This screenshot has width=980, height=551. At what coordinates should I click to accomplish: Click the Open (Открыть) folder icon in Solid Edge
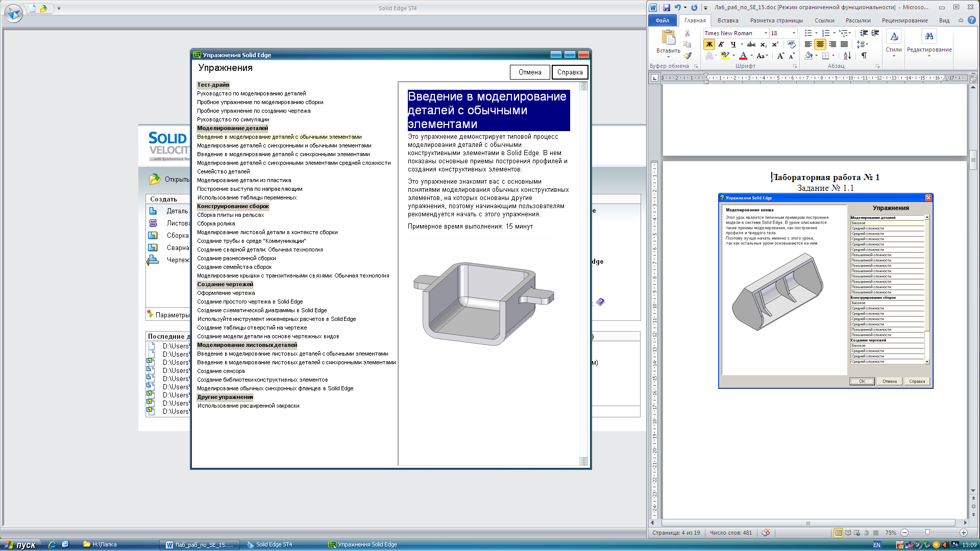pos(155,179)
